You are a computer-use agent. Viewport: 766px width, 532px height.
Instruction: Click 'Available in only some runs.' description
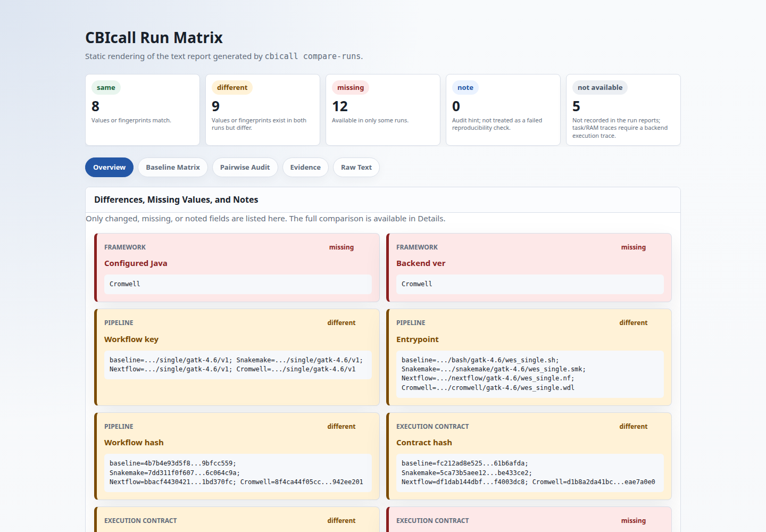(x=370, y=120)
